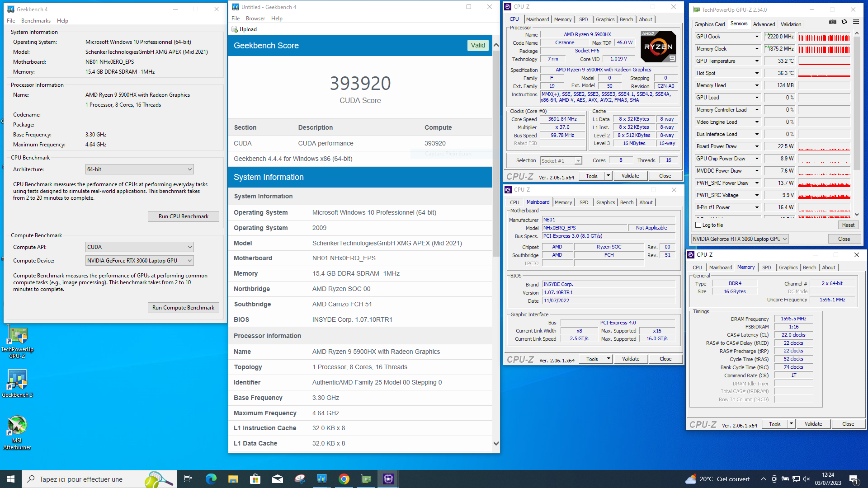Viewport: 868px width, 488px height.
Task: Click the Run Compute Benchmark button
Action: pos(183,308)
